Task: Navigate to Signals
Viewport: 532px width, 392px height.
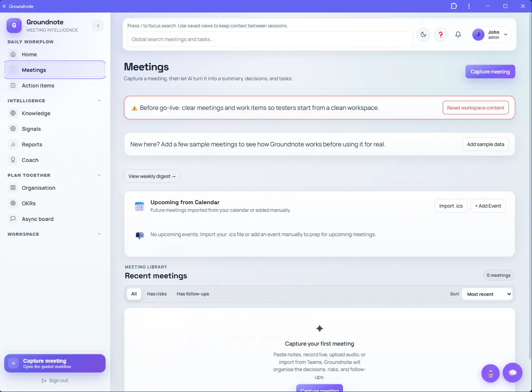Action: coord(55,129)
